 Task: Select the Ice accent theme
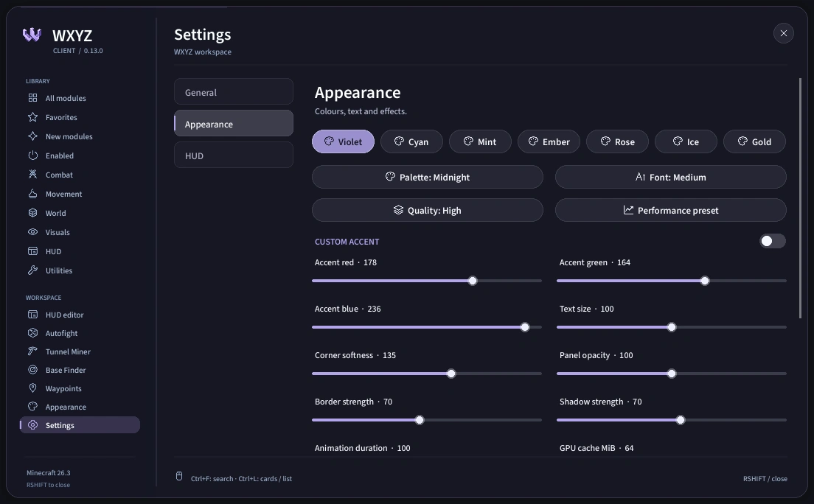(686, 141)
